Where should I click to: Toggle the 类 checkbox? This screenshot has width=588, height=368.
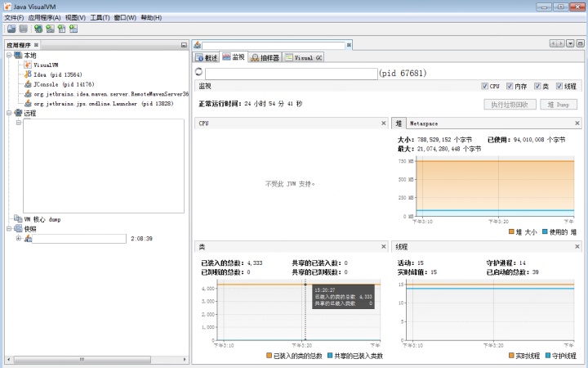(x=537, y=86)
